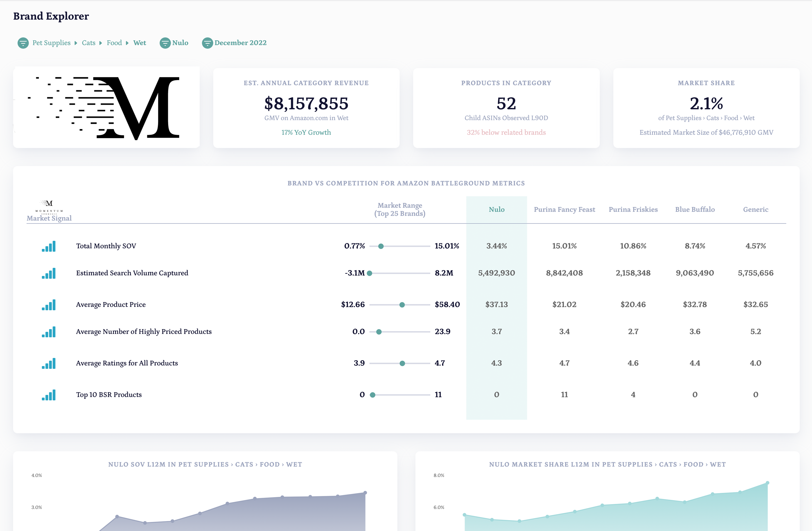Click the Top 10 BSR Products label

coord(109,394)
